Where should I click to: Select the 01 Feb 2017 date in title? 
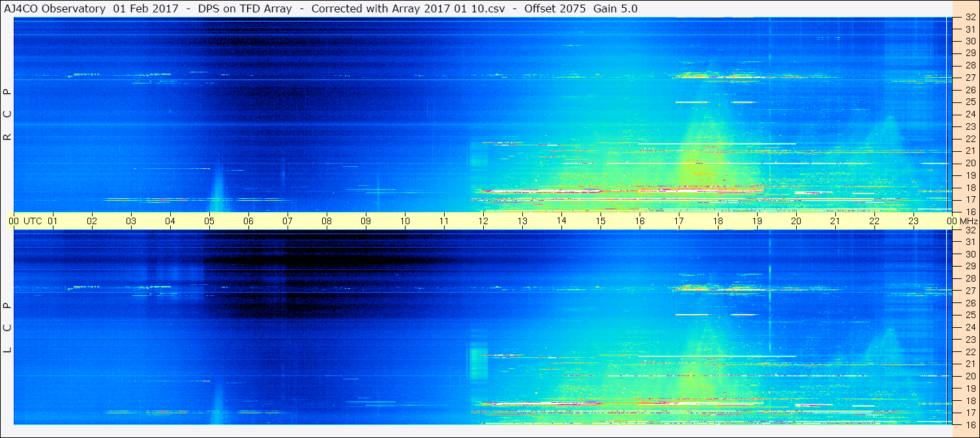145,8
